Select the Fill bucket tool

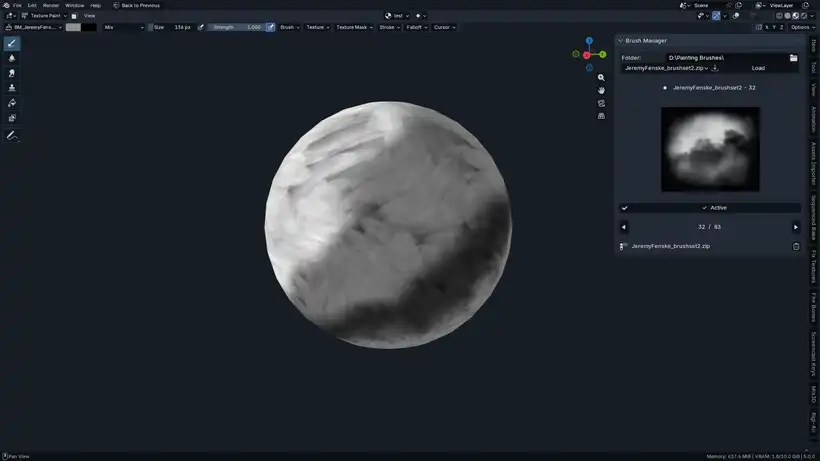pyautogui.click(x=12, y=103)
